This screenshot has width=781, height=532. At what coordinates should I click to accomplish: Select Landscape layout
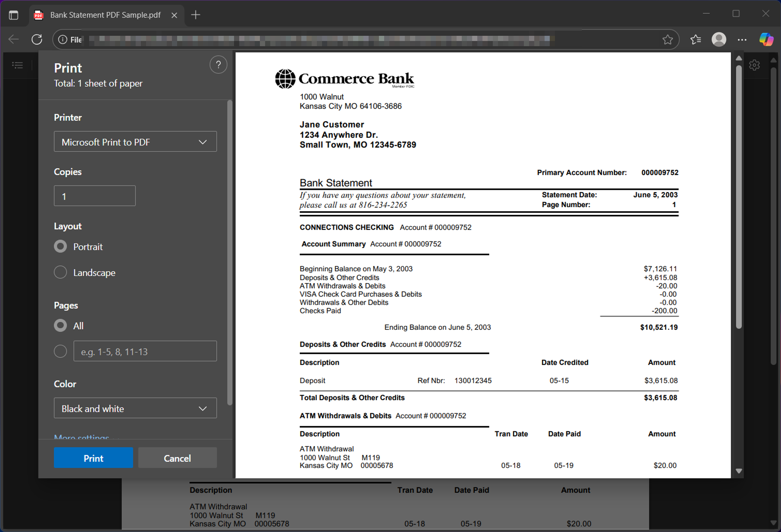pos(60,272)
